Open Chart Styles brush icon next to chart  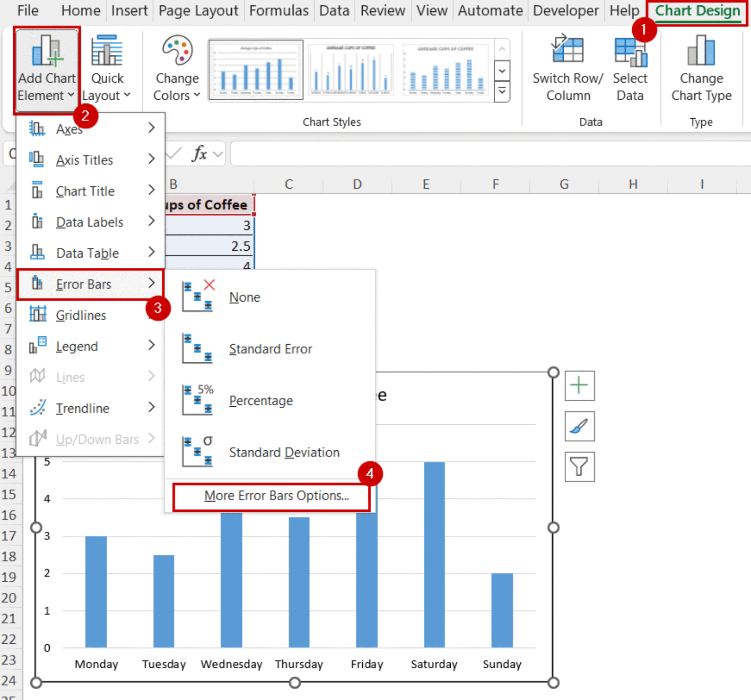click(x=579, y=426)
